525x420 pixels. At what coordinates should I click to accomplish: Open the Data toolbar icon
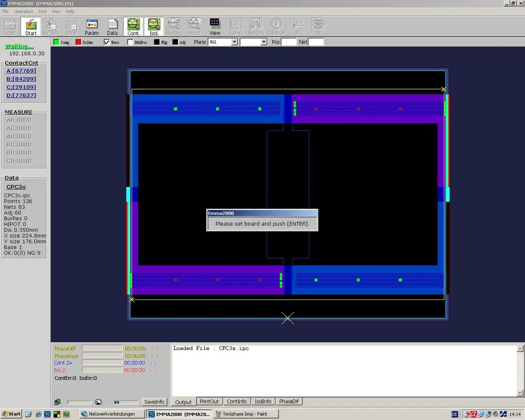tap(112, 26)
